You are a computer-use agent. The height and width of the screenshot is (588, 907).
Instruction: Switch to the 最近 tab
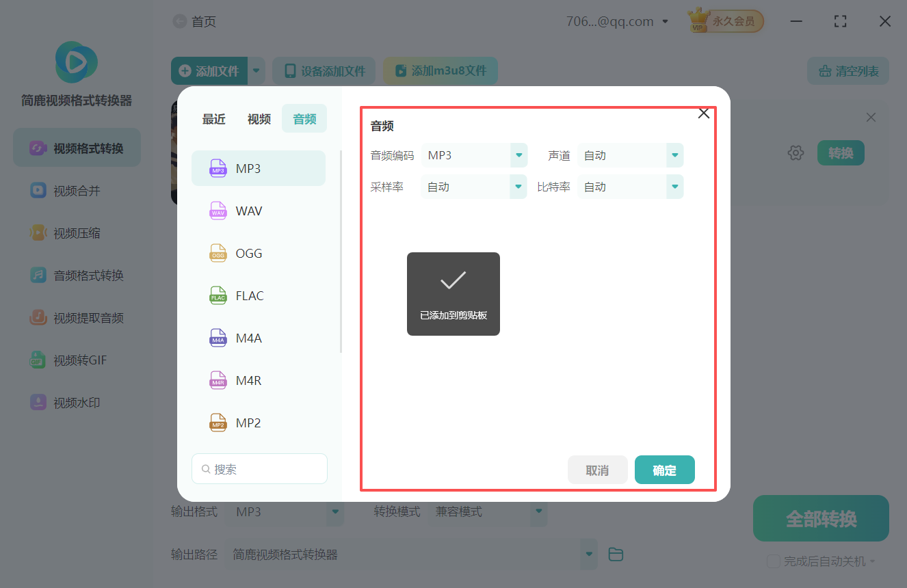point(213,118)
